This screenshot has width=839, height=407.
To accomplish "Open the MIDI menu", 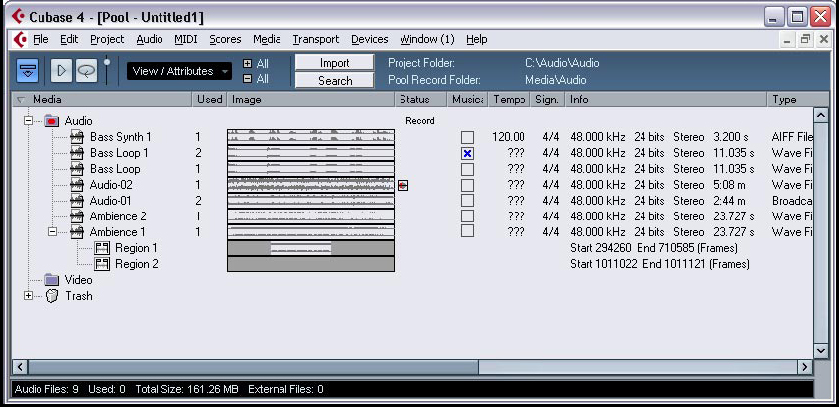I will 186,40.
